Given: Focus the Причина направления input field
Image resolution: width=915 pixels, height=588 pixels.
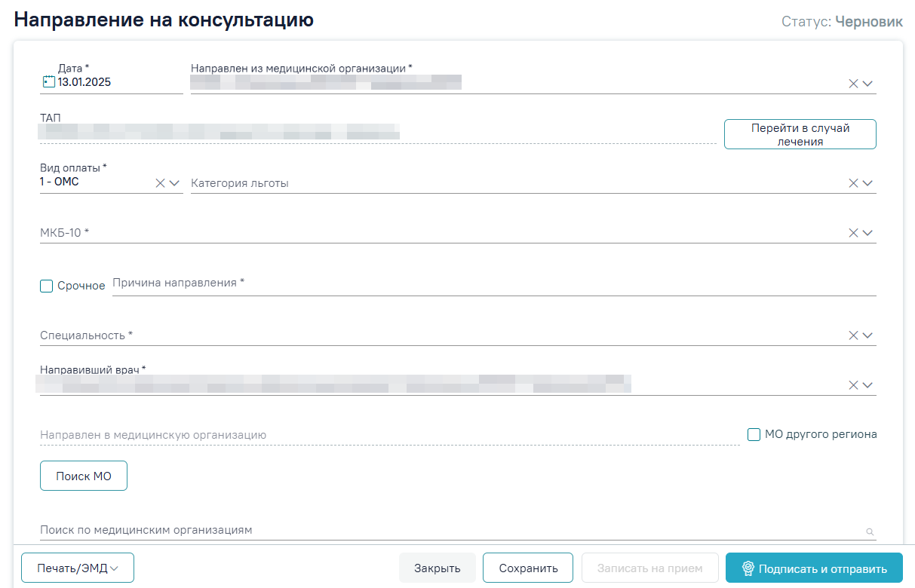Looking at the screenshot, I should click(x=494, y=283).
